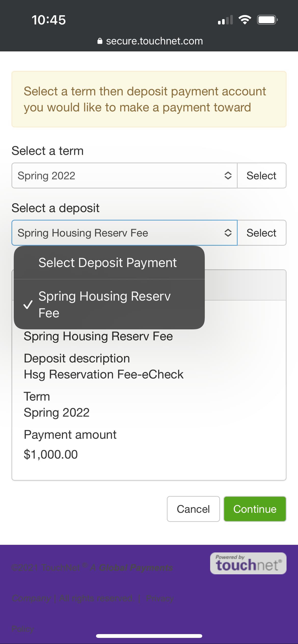Tap the cellular signal bars icon
Screen dimensions: 298x644
click(x=225, y=20)
